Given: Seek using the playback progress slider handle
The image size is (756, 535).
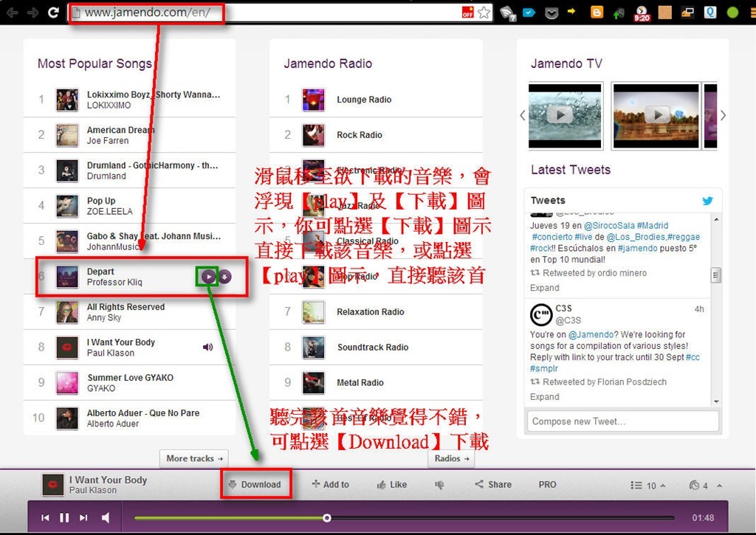Looking at the screenshot, I should (327, 517).
